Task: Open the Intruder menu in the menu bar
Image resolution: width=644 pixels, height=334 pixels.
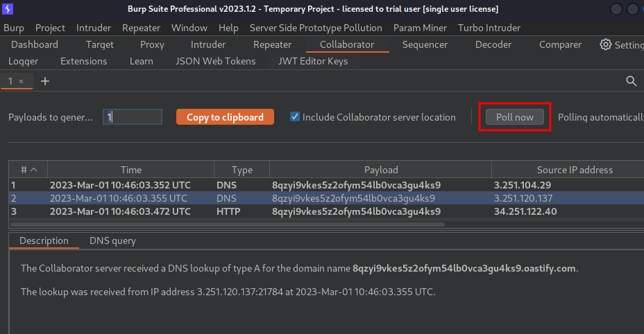Action: (94, 28)
